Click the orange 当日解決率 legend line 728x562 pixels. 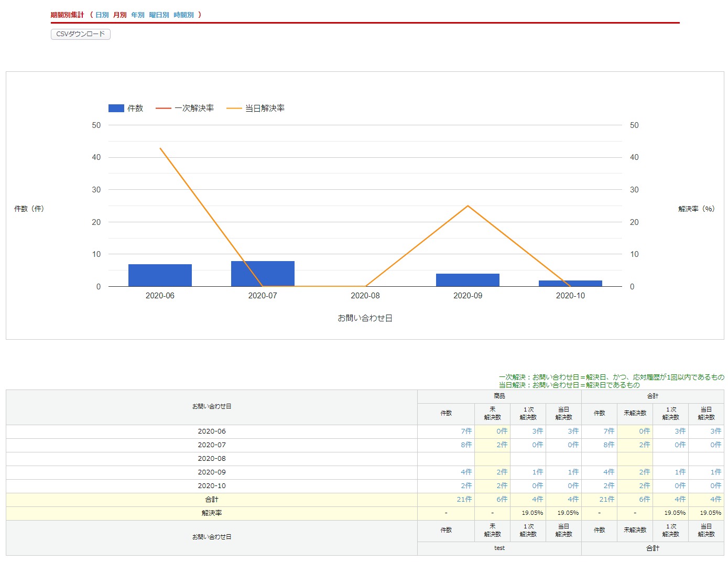[x=234, y=109]
